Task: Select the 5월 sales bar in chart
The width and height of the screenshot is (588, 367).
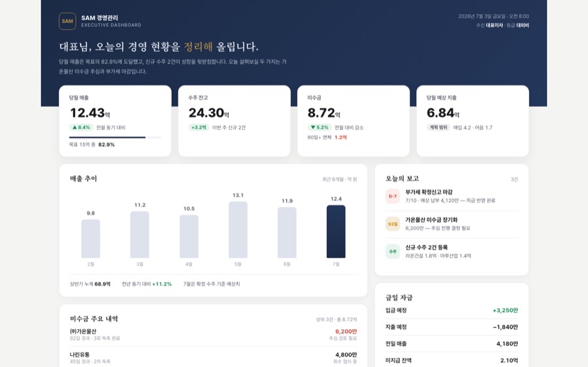Action: (238, 230)
